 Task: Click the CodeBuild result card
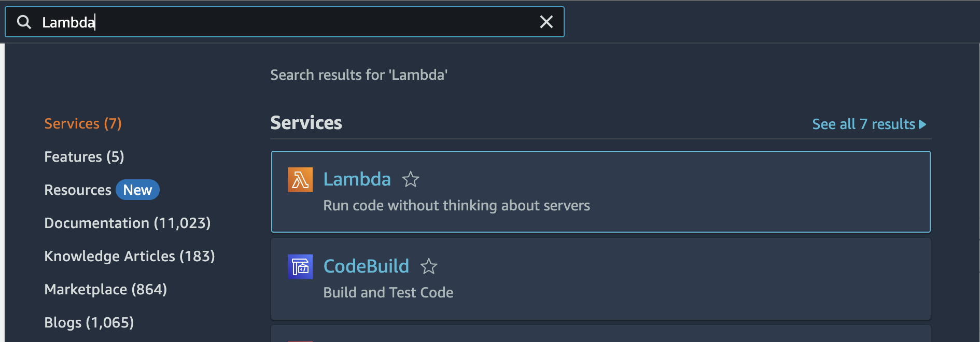click(x=674, y=279)
